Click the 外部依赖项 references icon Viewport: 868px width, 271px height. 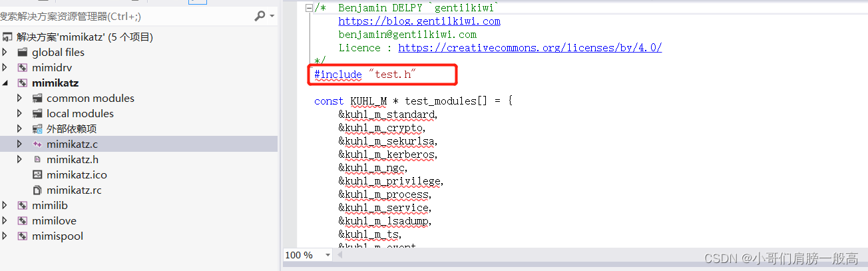coord(37,129)
